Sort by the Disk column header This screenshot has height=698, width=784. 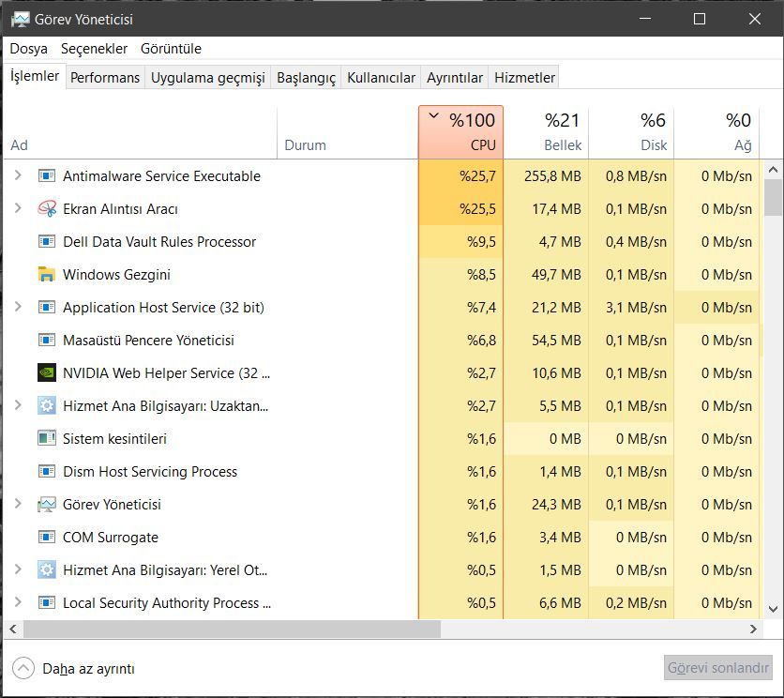(631, 132)
